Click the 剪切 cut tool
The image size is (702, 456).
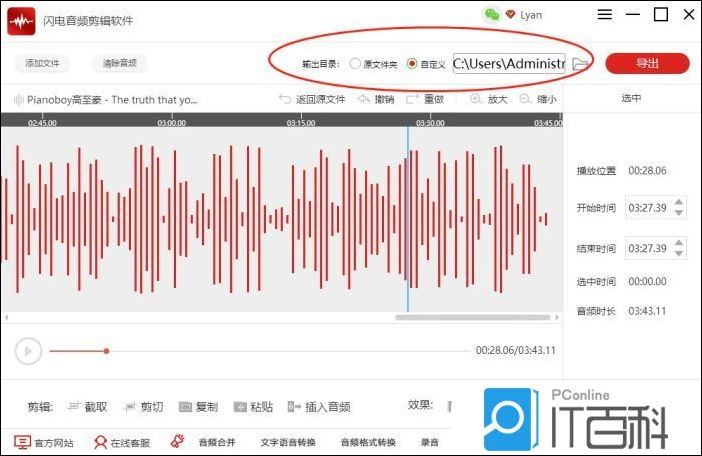tap(143, 407)
